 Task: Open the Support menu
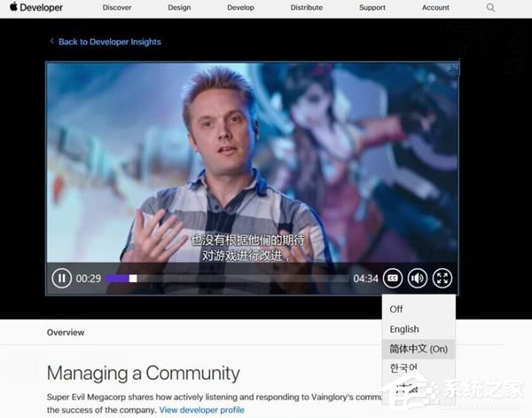(372, 7)
